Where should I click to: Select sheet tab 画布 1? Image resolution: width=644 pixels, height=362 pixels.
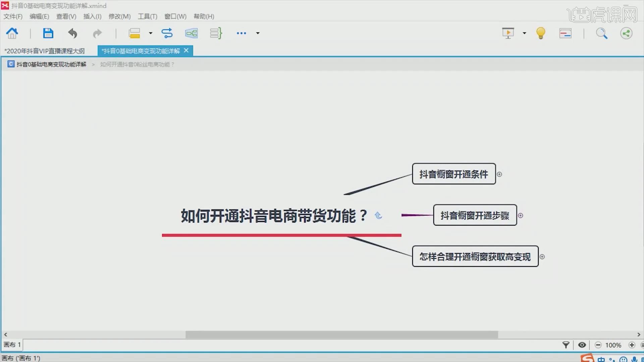tap(12, 345)
